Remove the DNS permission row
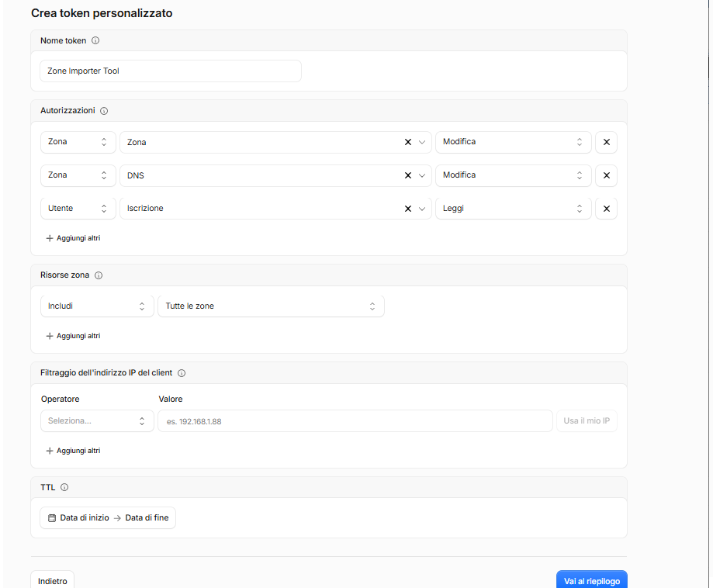The width and height of the screenshot is (713, 588). coord(606,175)
